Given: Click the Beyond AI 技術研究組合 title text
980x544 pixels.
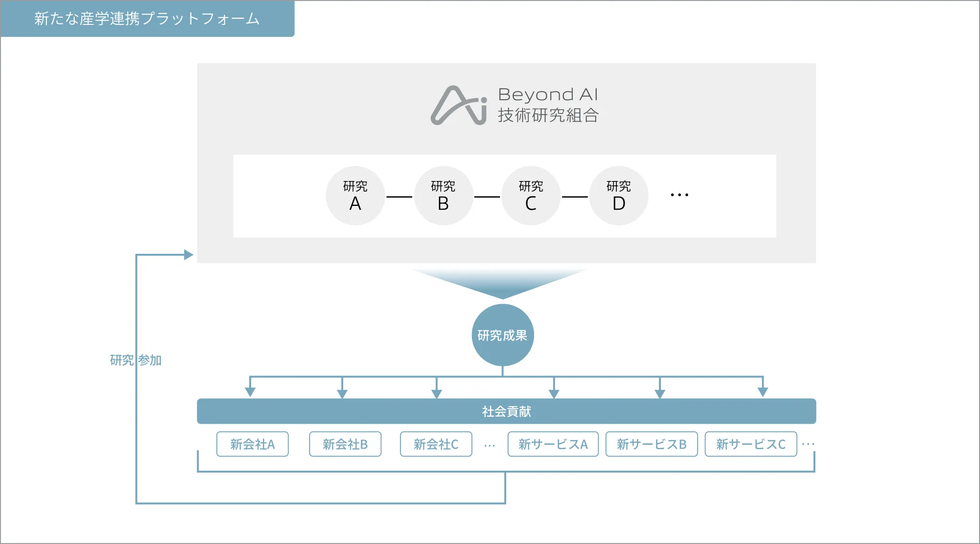Looking at the screenshot, I should [548, 105].
